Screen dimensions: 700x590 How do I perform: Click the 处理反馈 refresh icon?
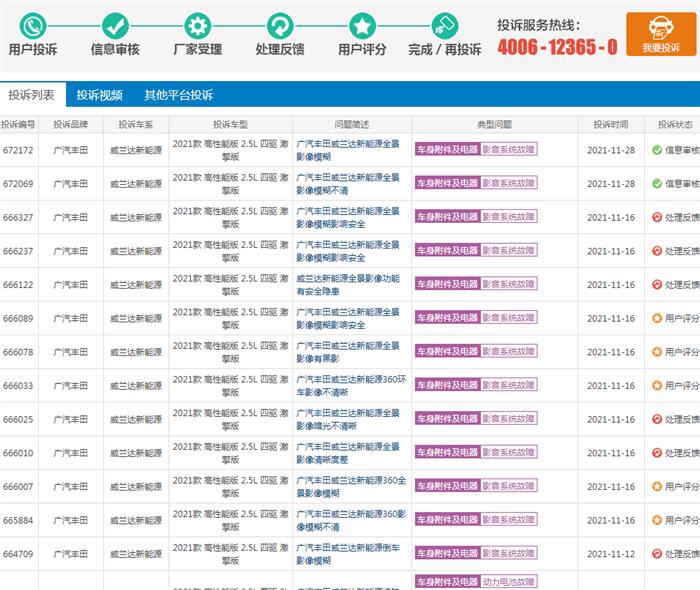pos(280,26)
